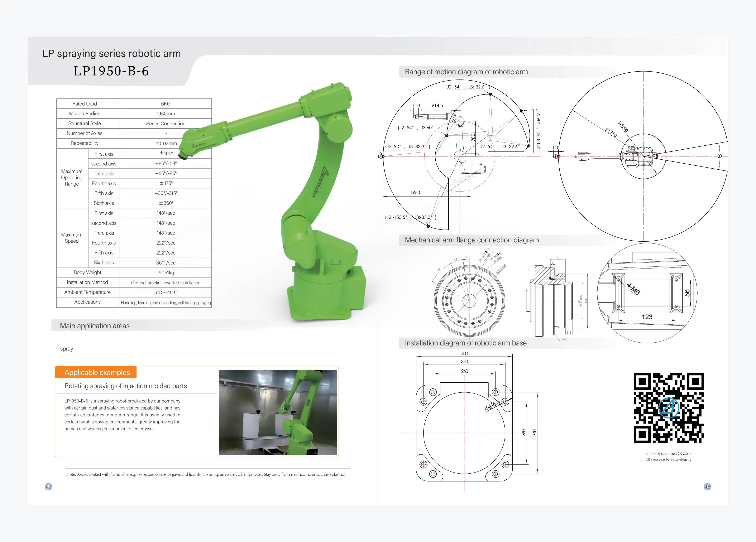Screen dimensions: 756x542
Task: Click the '780' vertical dimension label
Action: [x=473, y=137]
